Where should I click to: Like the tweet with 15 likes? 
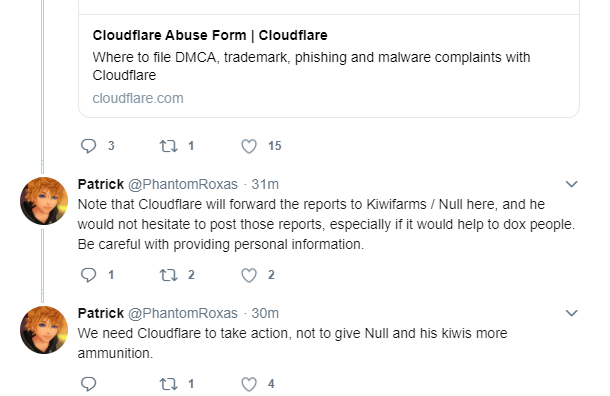coord(249,146)
